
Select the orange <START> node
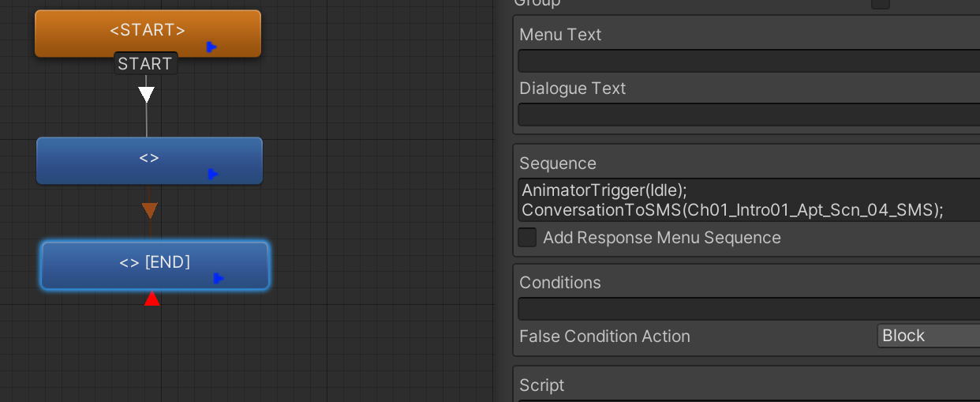pos(148,33)
